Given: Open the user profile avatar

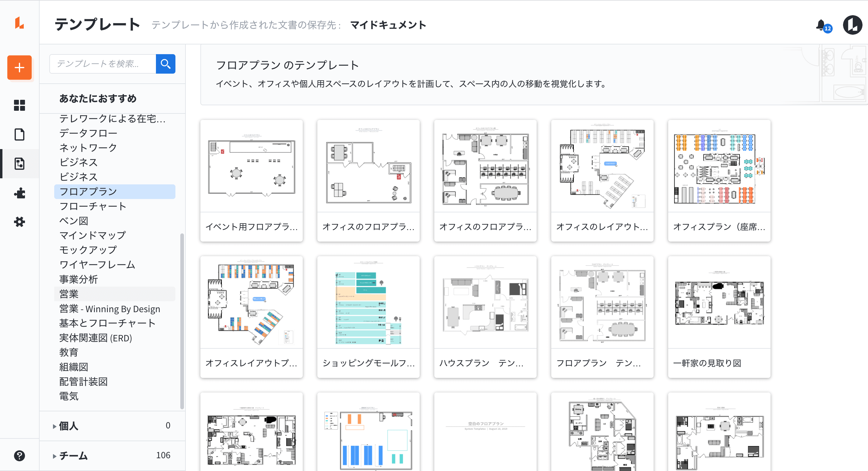Looking at the screenshot, I should [852, 25].
